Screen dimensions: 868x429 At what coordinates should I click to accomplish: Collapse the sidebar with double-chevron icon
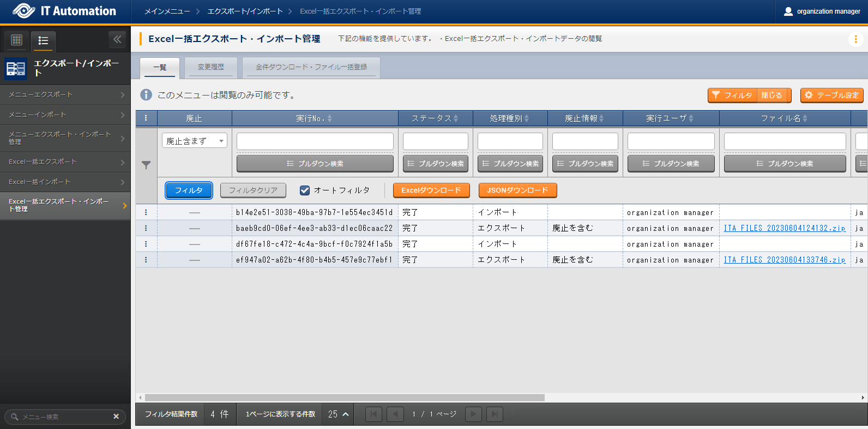(x=117, y=39)
